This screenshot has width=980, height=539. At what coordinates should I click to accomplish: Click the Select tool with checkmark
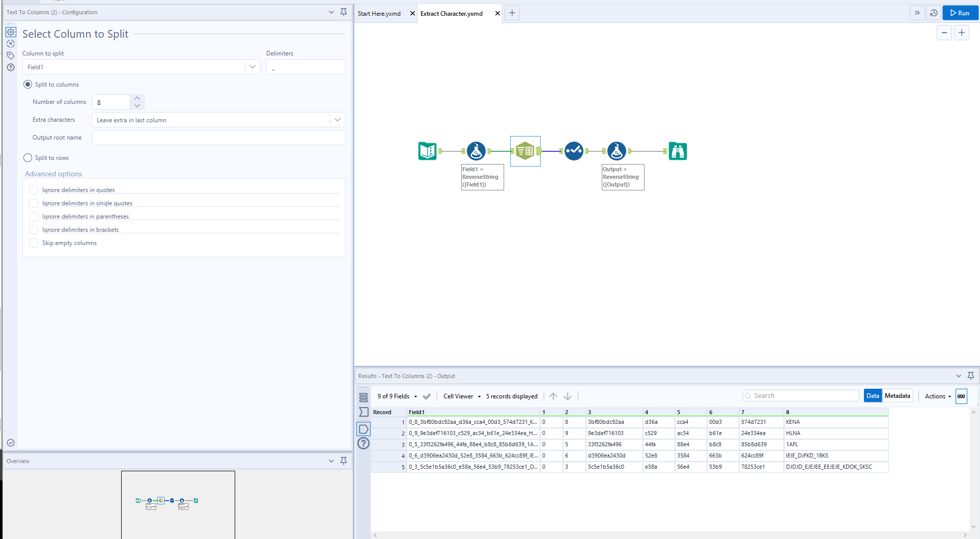pos(574,151)
